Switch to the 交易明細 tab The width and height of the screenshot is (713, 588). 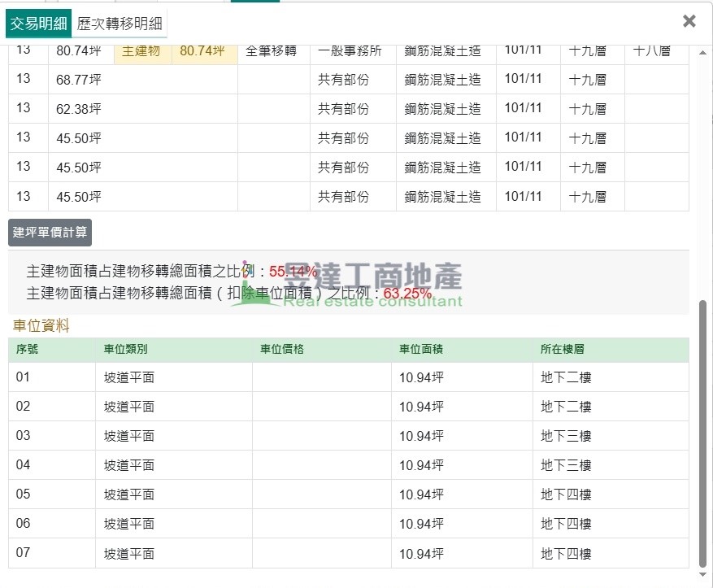38,24
